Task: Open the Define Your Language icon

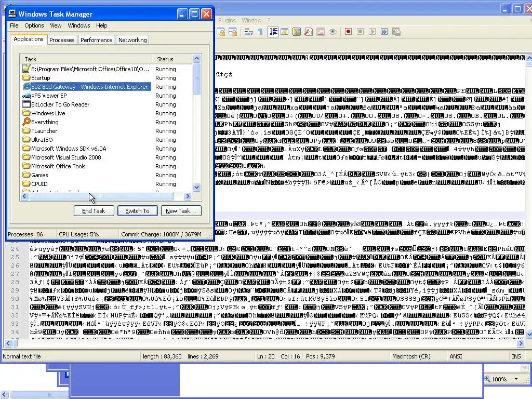Action: 285,32
